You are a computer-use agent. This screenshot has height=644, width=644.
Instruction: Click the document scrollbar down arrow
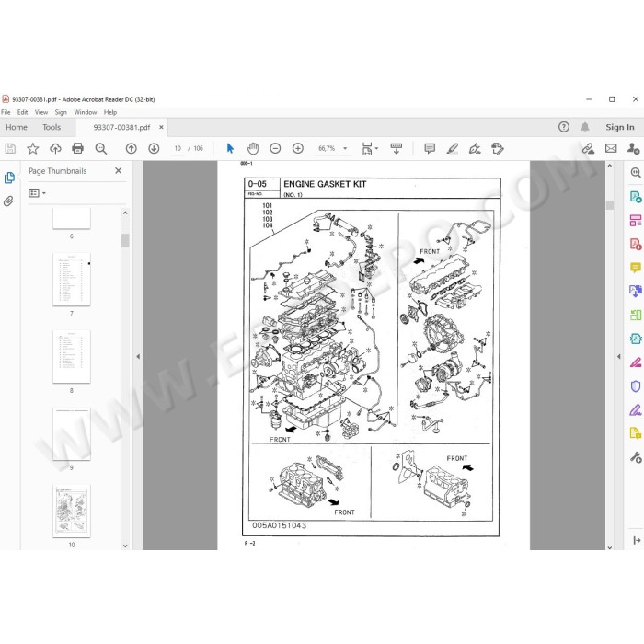point(609,547)
